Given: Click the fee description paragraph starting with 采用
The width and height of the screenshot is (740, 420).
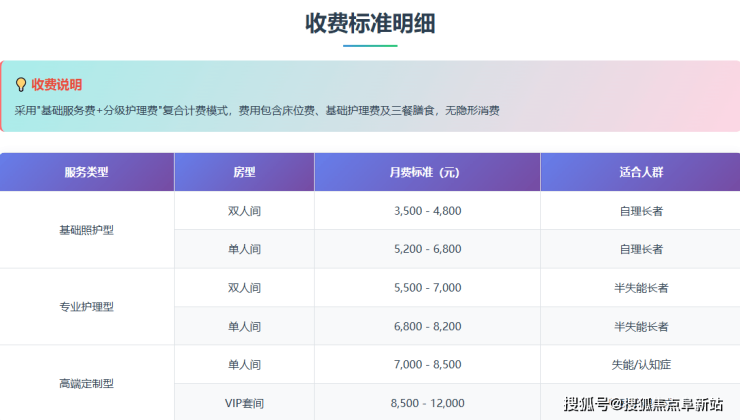Looking at the screenshot, I should [257, 111].
